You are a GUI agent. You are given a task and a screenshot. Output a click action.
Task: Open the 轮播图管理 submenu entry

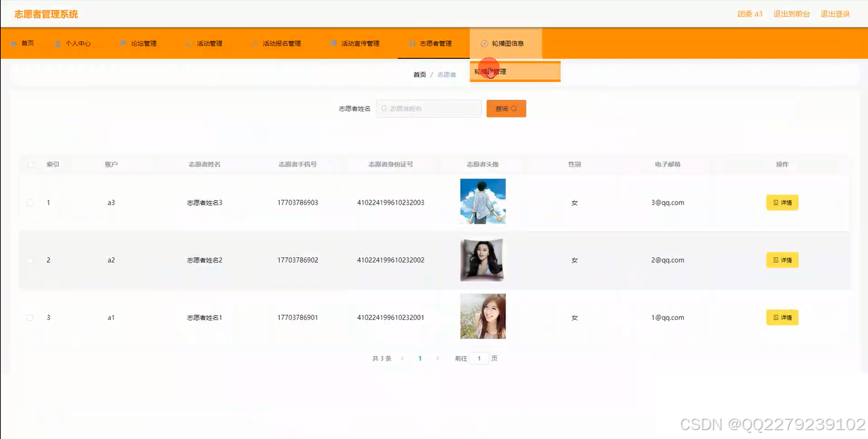click(x=515, y=72)
